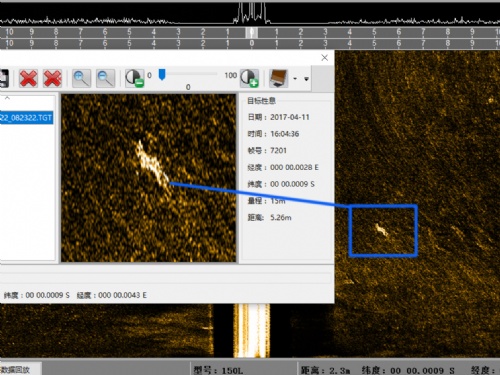Delete the target with the first red X
Screen dimensions: 500x375
point(28,78)
